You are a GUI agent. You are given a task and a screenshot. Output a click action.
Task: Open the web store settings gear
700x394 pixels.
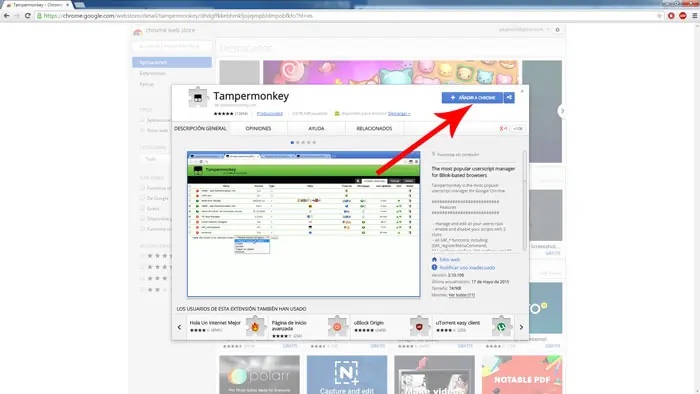coord(557,30)
